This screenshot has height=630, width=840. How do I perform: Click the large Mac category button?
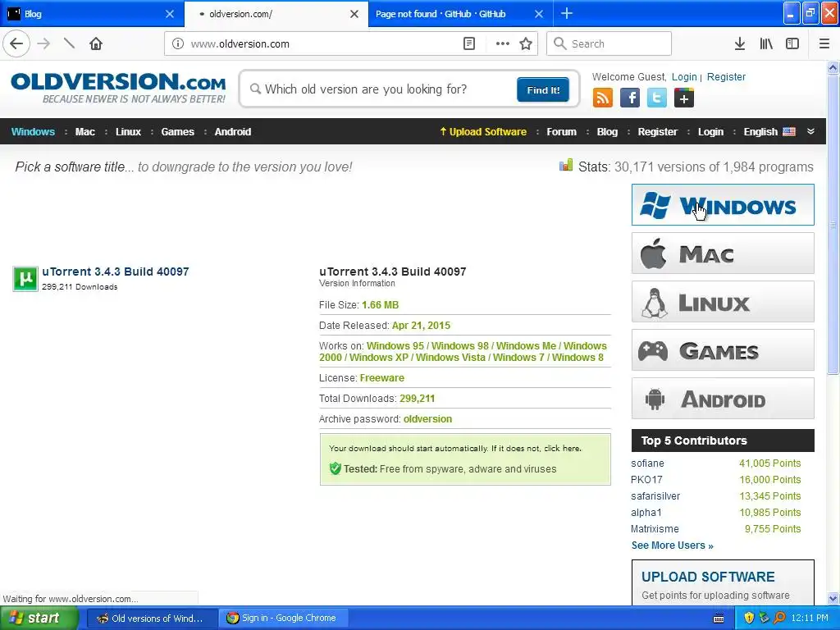[723, 253]
